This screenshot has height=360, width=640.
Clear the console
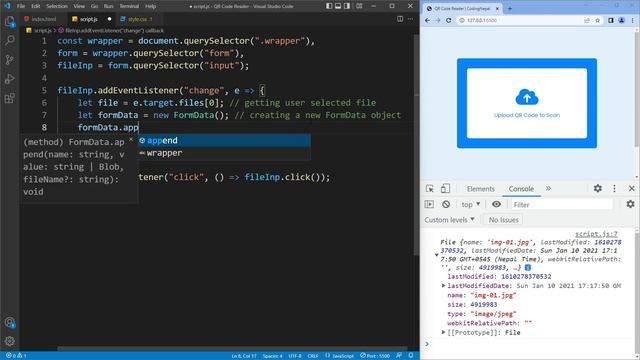446,204
